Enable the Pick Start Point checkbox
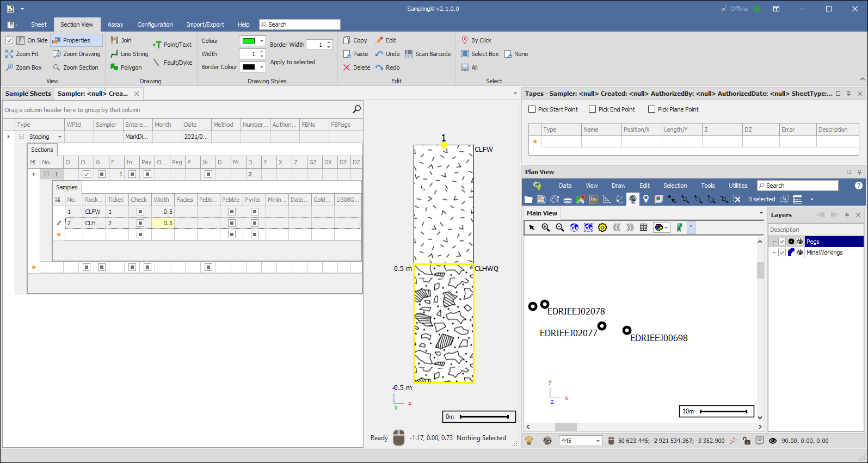868x463 pixels. coord(532,109)
